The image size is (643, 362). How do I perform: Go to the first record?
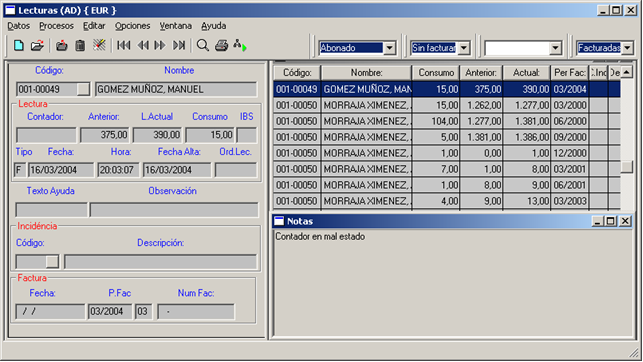click(x=123, y=46)
